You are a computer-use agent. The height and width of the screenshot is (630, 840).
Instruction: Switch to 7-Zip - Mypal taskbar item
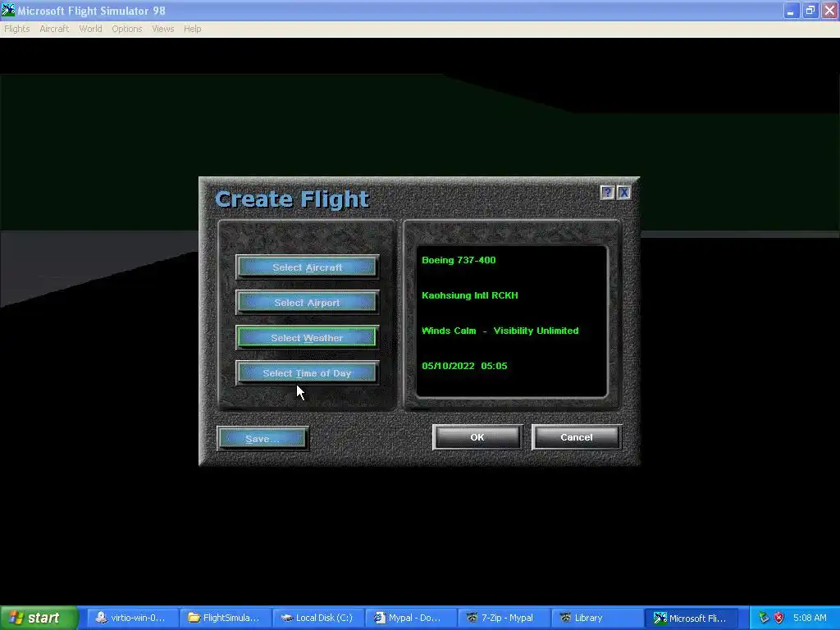pyautogui.click(x=504, y=619)
